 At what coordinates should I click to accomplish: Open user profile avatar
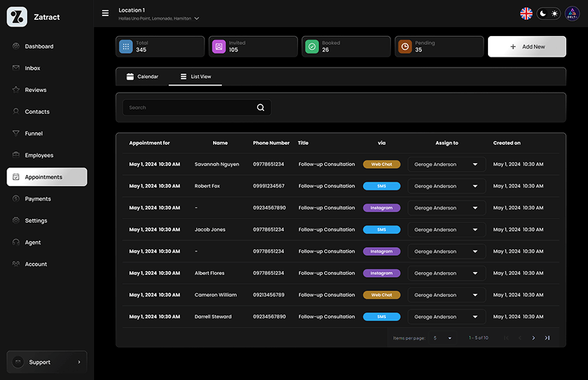click(x=572, y=13)
